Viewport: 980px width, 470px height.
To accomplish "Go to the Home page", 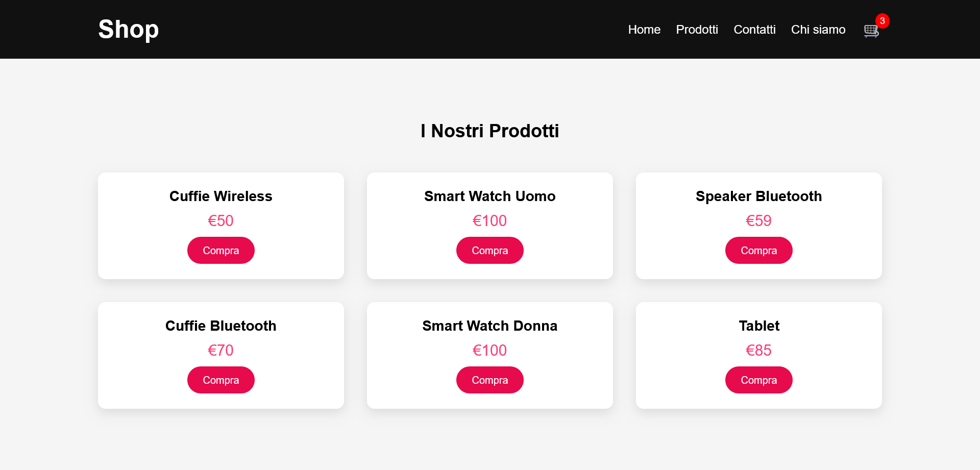I will point(644,30).
